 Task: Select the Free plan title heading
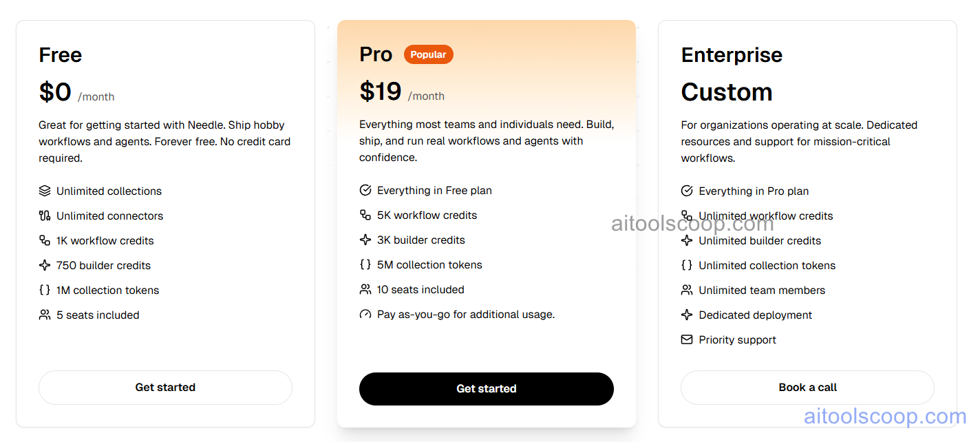tap(60, 54)
